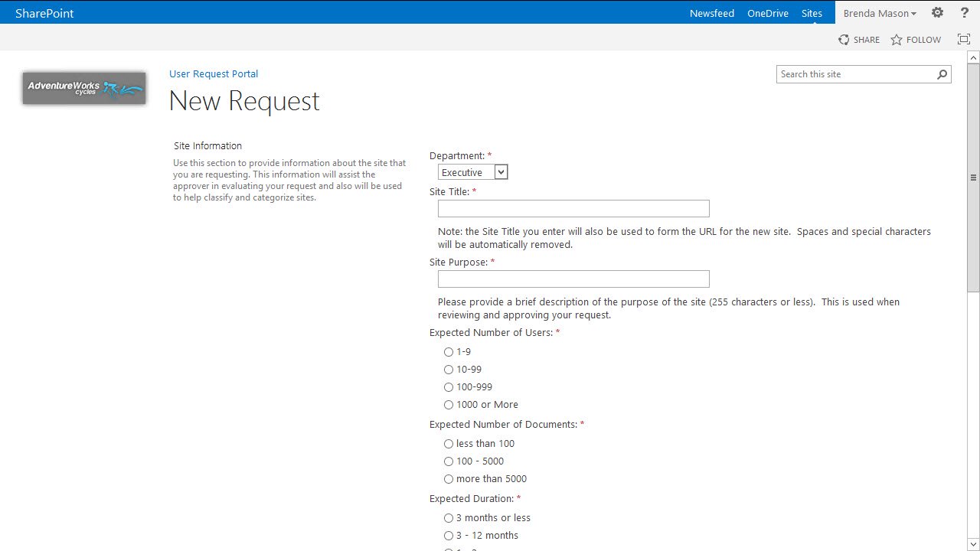Choose less than 100 documents
The height and width of the screenshot is (551, 980).
tap(449, 444)
